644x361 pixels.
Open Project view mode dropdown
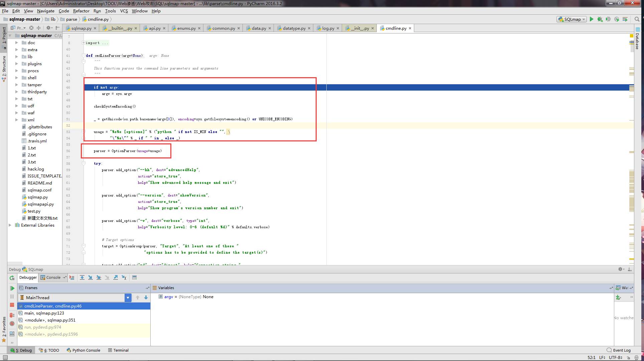click(18, 28)
